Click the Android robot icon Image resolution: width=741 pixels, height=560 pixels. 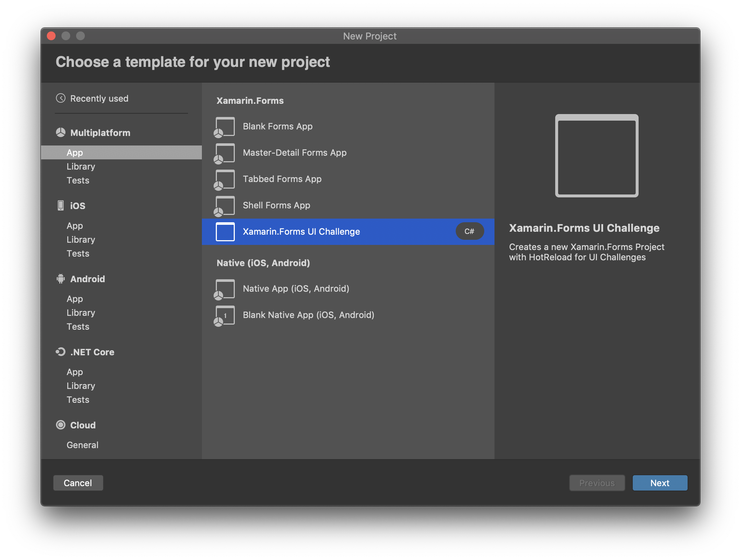tap(61, 279)
